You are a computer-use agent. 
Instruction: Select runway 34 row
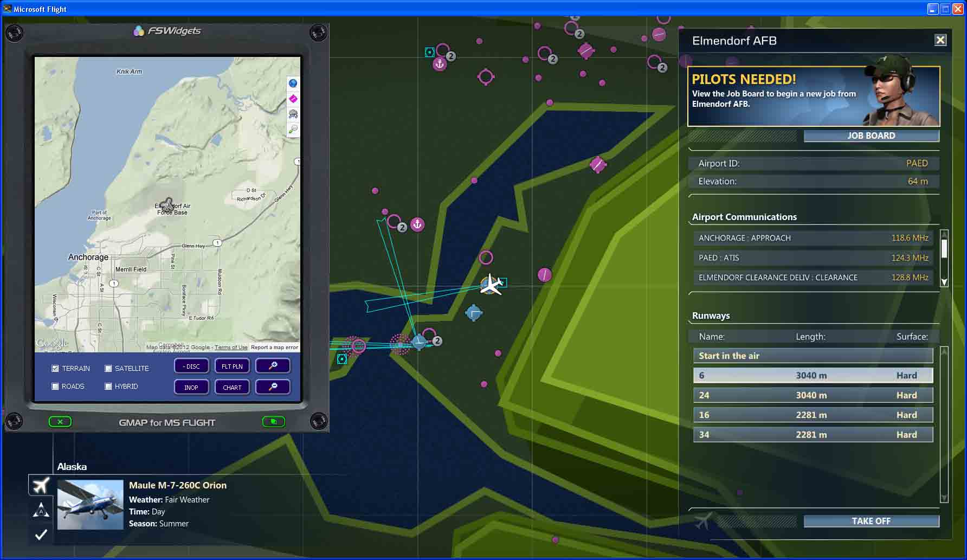813,434
